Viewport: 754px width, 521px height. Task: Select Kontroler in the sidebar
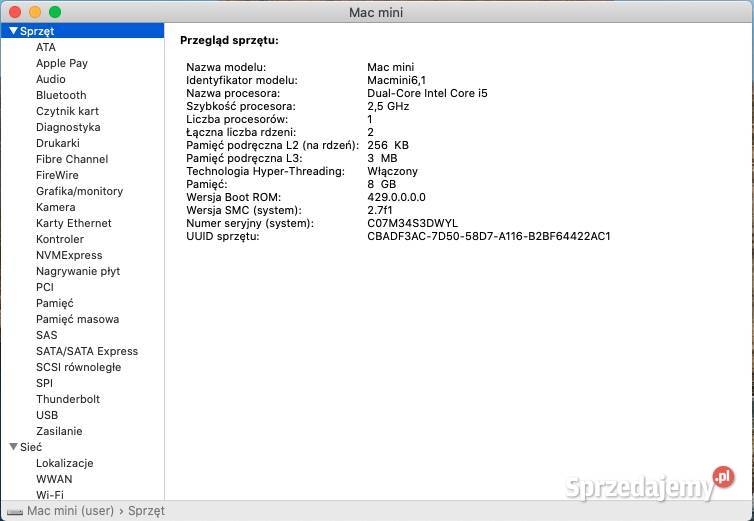click(x=60, y=239)
